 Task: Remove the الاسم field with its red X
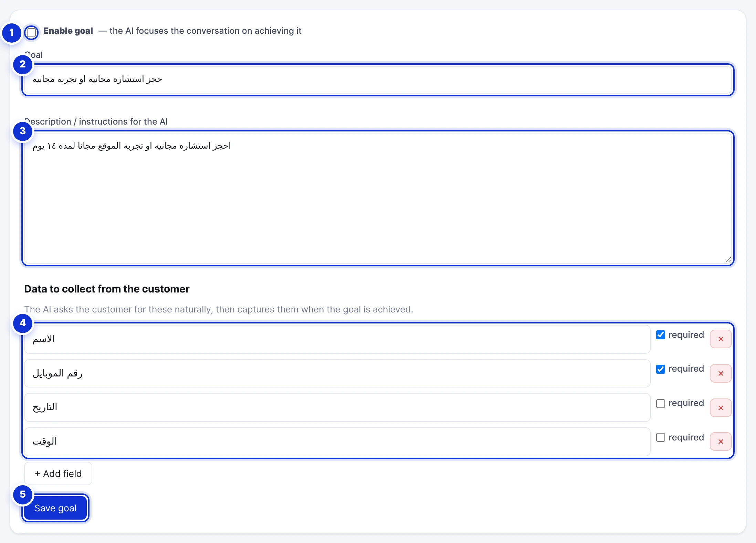[x=721, y=339]
